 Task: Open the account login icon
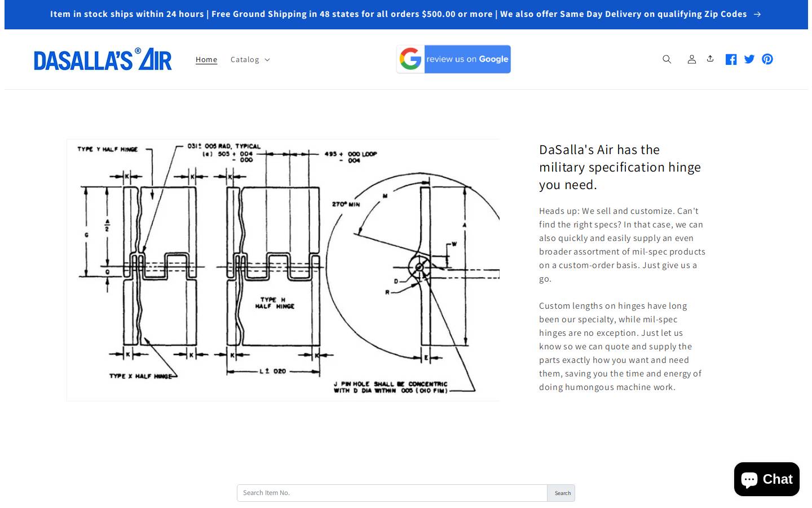pos(691,59)
